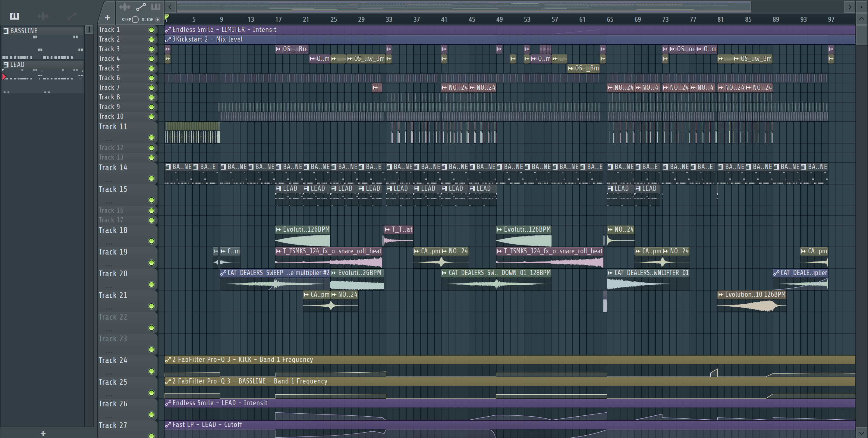The height and width of the screenshot is (438, 868).
Task: Mute Track 11 with its green LED
Action: pos(152,138)
